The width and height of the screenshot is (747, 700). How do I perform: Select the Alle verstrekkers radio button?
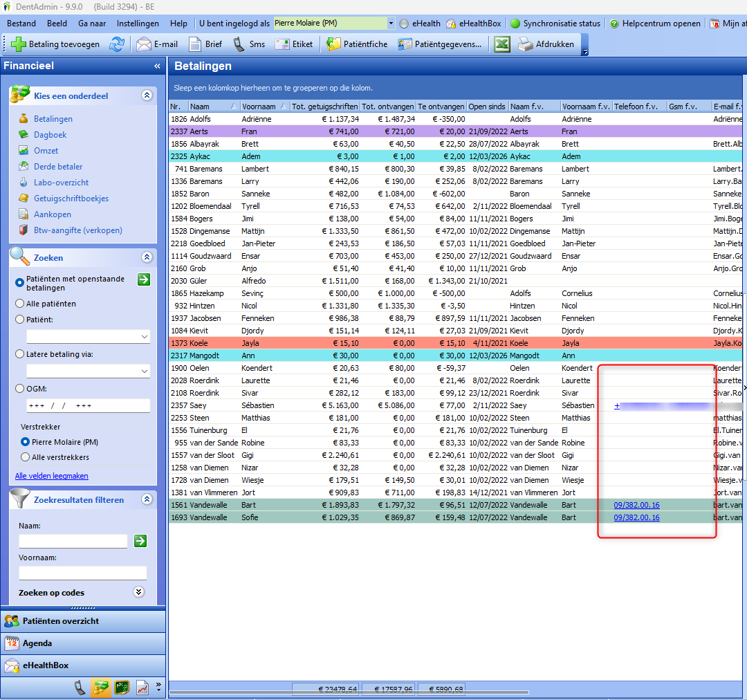26,457
